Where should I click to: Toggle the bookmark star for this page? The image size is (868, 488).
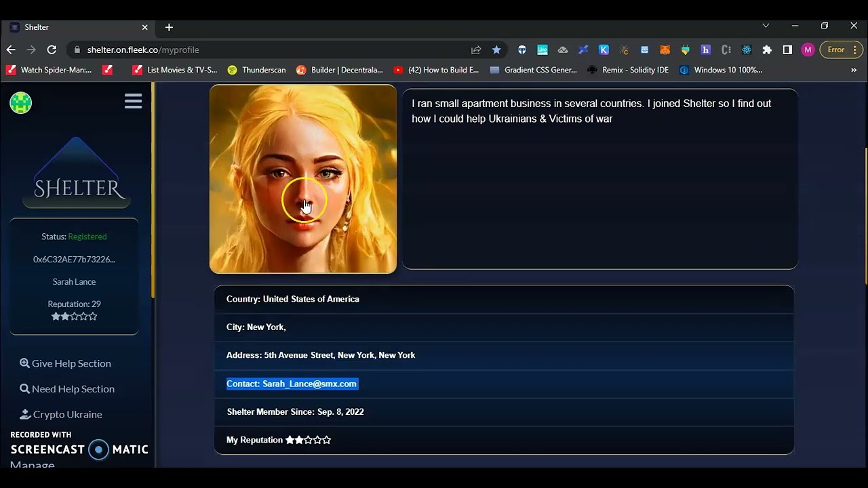[x=496, y=49]
